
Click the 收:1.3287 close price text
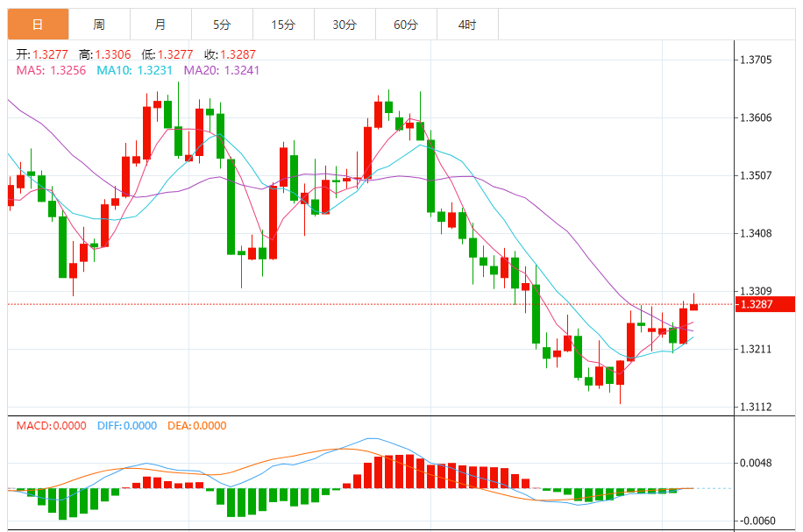230,54
